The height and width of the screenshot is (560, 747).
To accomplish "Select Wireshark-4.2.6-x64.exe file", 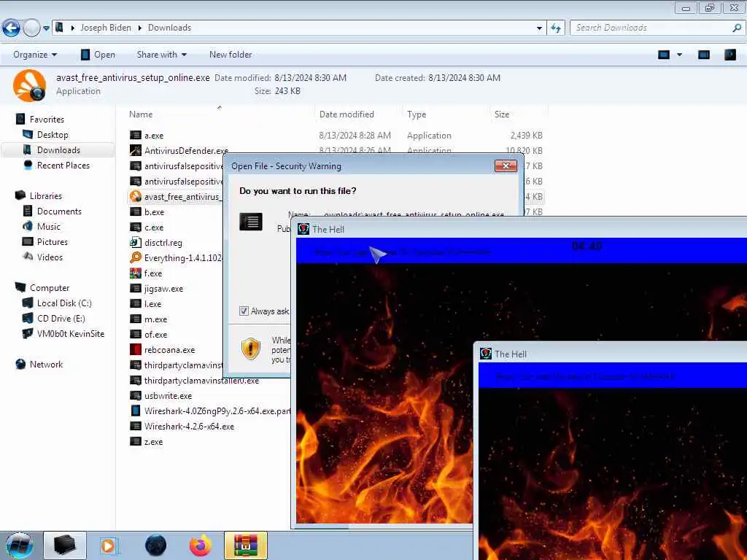I will pyautogui.click(x=189, y=426).
